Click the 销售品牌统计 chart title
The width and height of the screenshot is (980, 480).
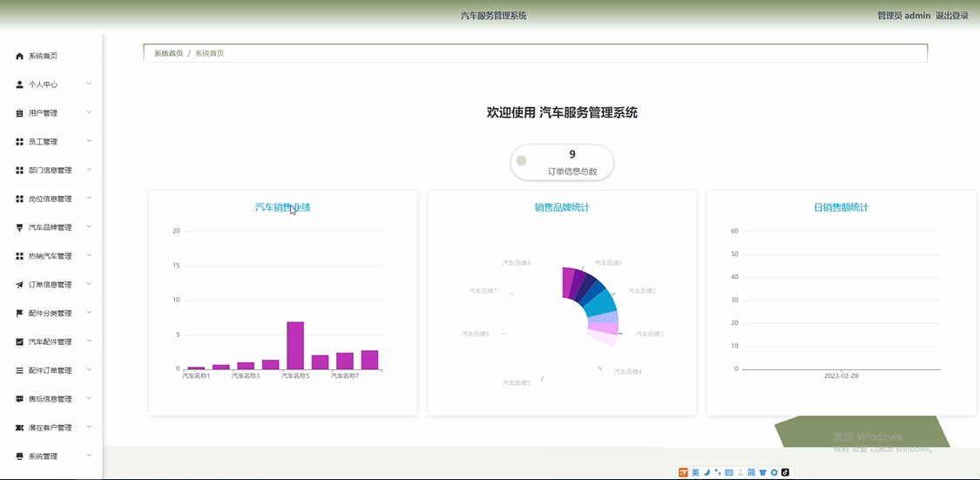pyautogui.click(x=562, y=207)
